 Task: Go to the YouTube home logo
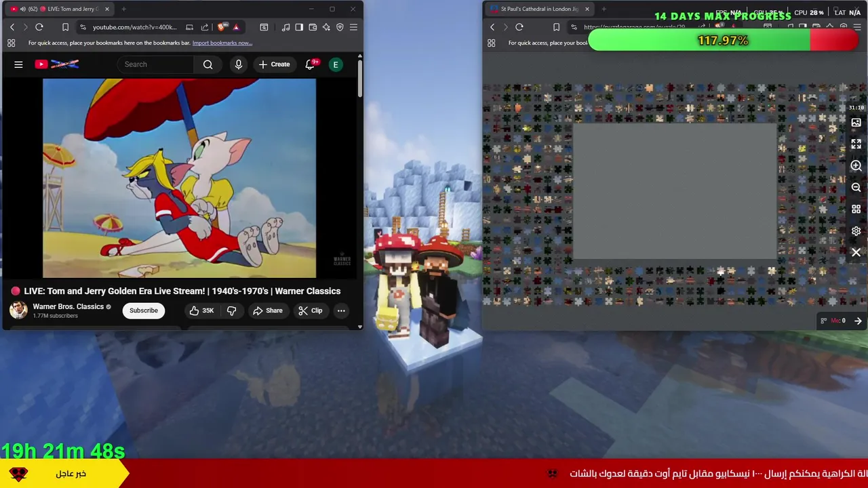(57, 64)
